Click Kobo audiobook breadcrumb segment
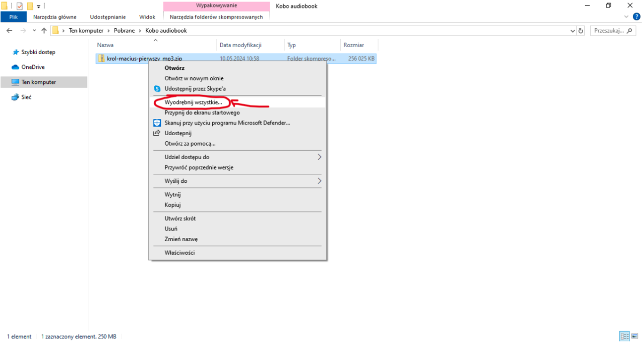Viewport: 644px width, 344px height. (x=166, y=31)
